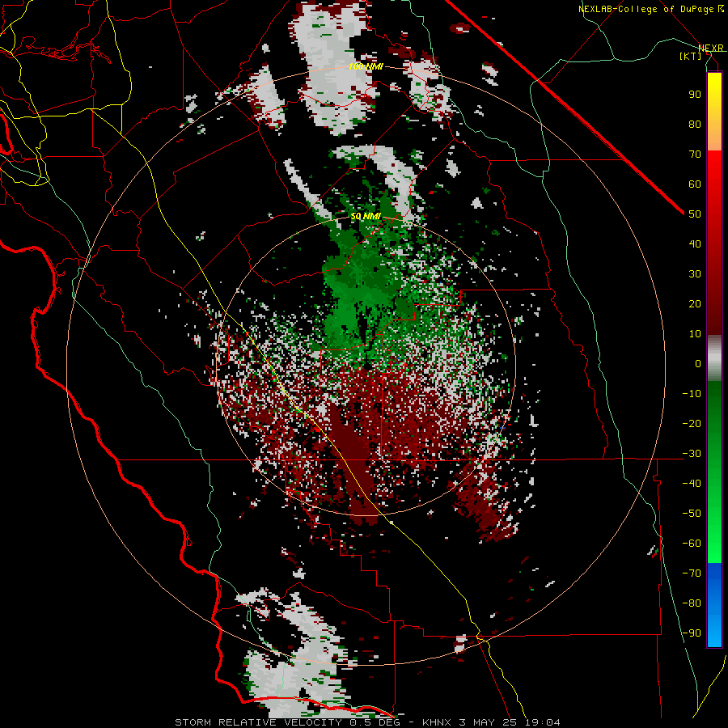Click the 80 value on the velocity scale
This screenshot has width=728, height=728.
[x=695, y=125]
